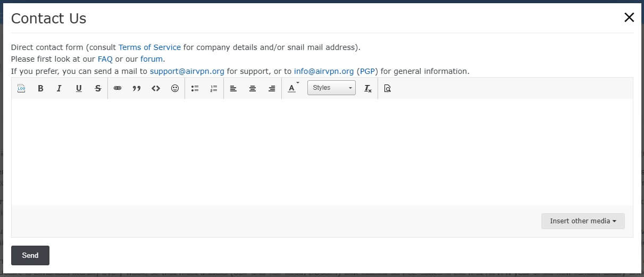Open the Terms of Service link
Screen dimensions: 644x277
click(149, 47)
